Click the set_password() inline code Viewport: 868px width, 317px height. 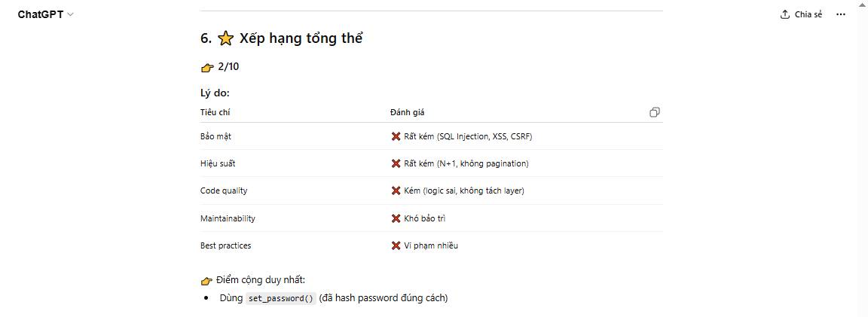pos(280,298)
